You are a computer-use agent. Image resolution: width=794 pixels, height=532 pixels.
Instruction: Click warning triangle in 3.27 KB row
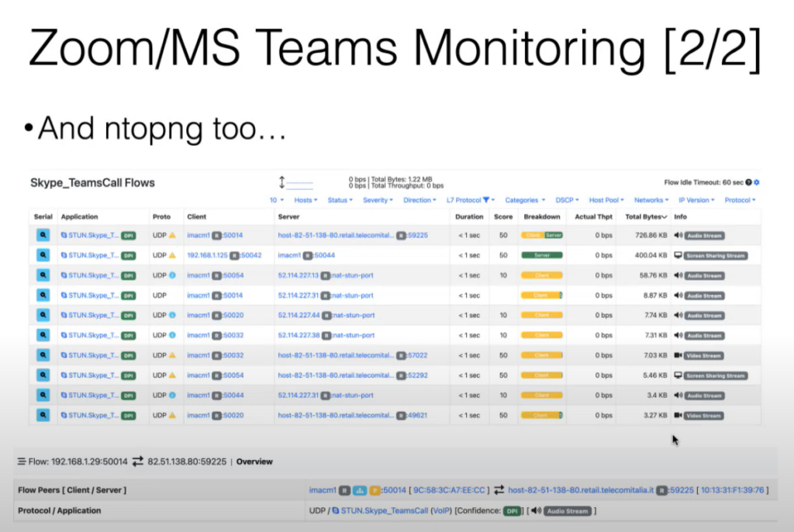[x=172, y=415]
